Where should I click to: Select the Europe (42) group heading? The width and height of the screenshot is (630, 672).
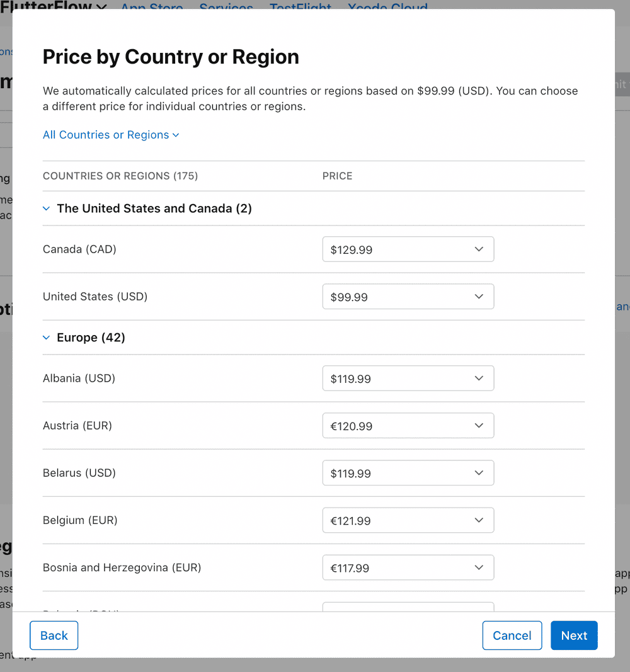pyautogui.click(x=91, y=338)
